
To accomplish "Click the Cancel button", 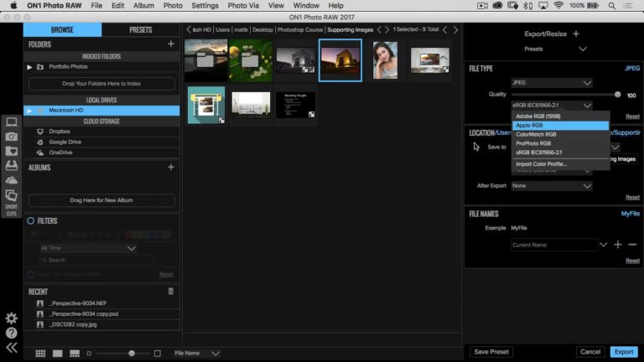I will pos(590,352).
